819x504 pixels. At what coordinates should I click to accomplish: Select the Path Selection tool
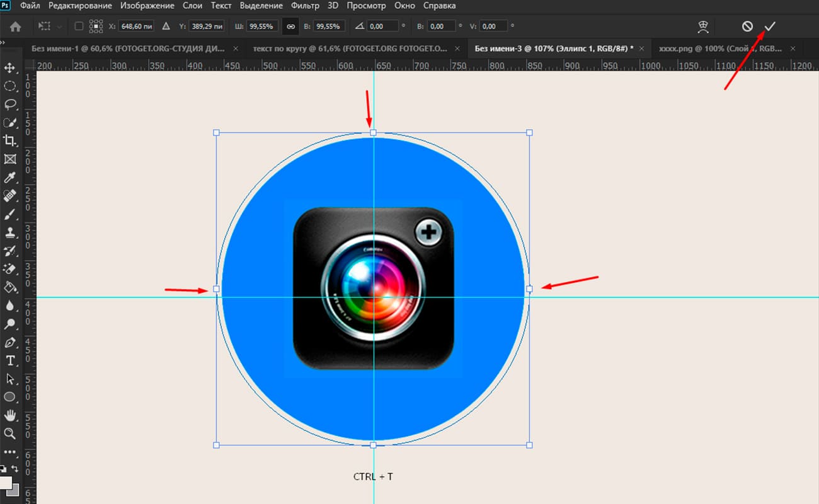tap(10, 379)
